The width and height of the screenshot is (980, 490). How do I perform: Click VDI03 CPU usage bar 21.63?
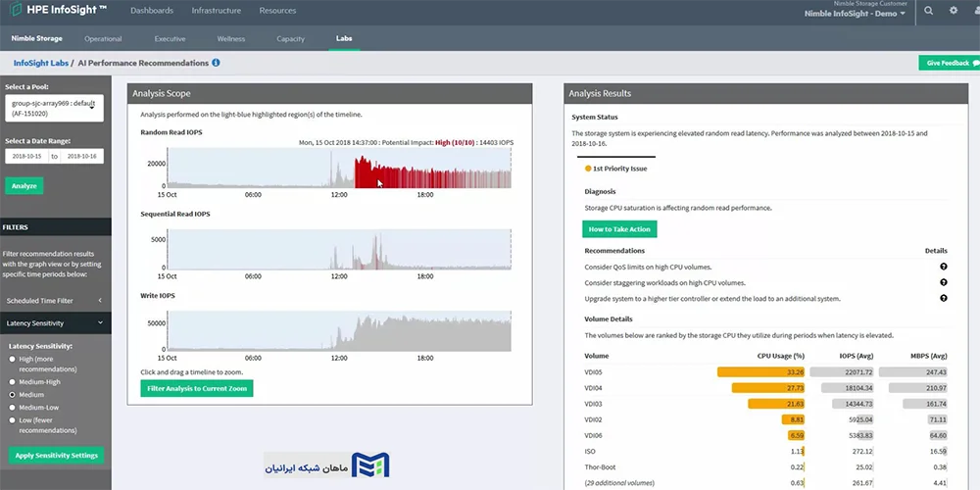(x=776, y=404)
